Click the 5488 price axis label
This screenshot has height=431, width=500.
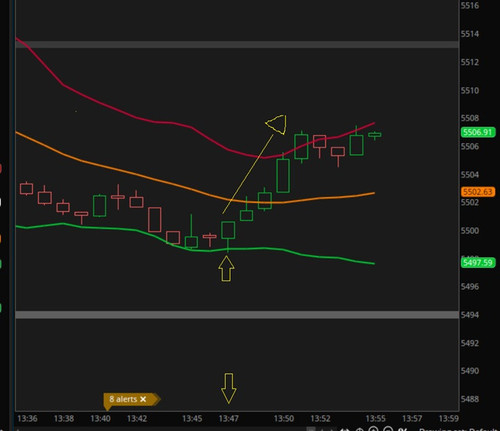[x=470, y=399]
